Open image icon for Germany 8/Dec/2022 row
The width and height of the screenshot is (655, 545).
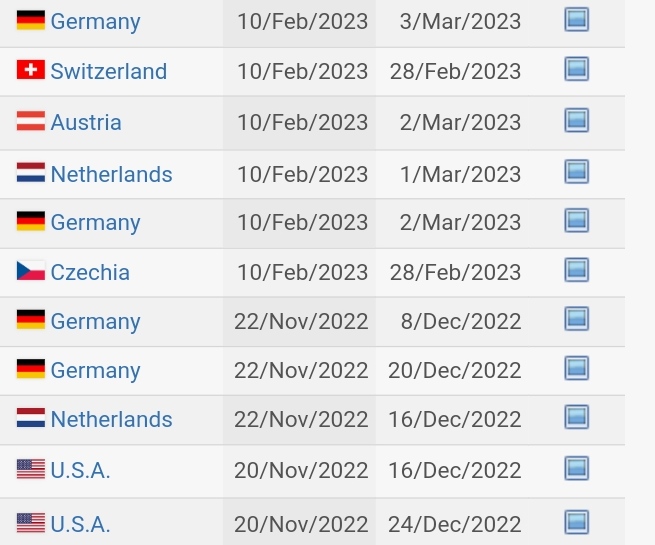click(576, 319)
